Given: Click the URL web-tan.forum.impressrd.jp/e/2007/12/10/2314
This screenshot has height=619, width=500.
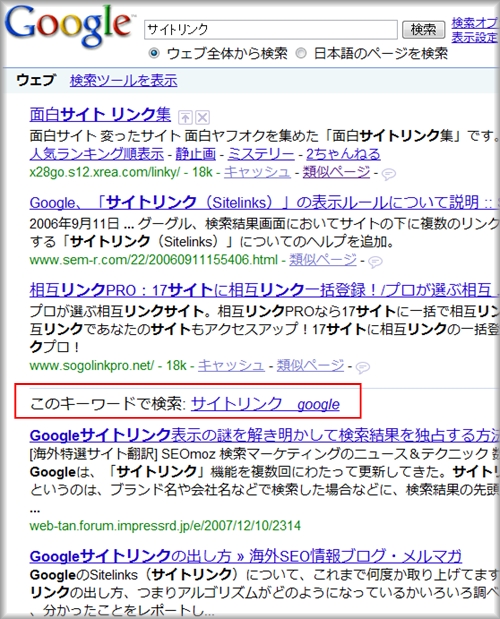Looking at the screenshot, I should click(x=165, y=526).
